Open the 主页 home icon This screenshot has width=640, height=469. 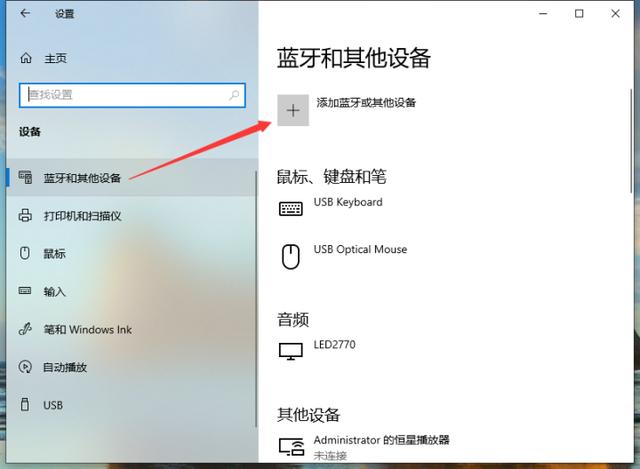(26, 58)
